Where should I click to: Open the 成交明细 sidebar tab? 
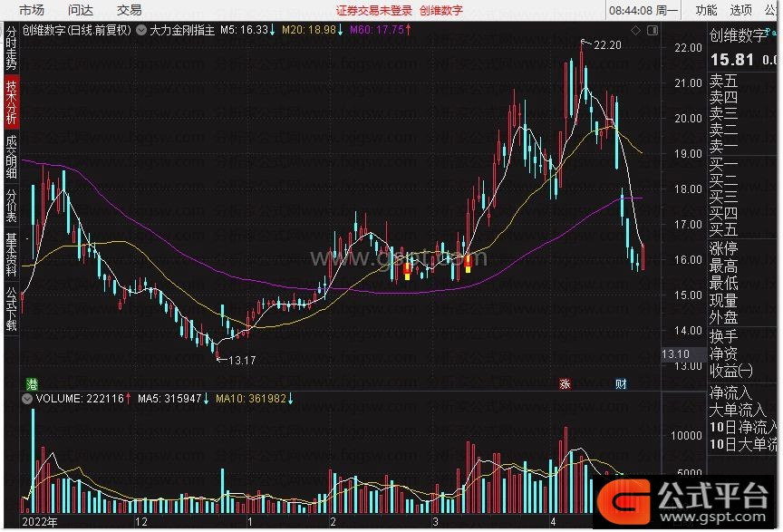[x=11, y=157]
